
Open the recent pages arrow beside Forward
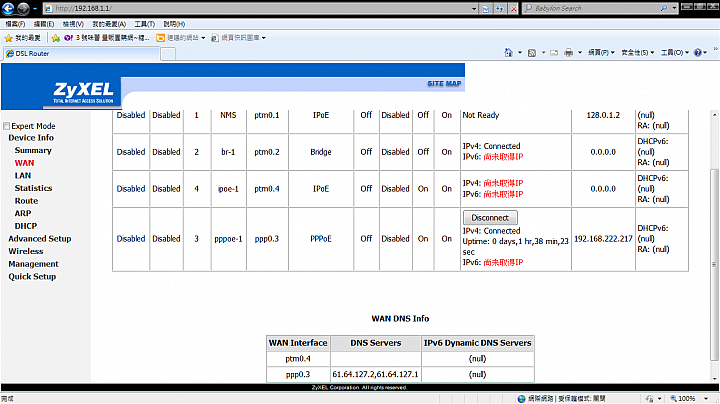pyautogui.click(x=35, y=9)
